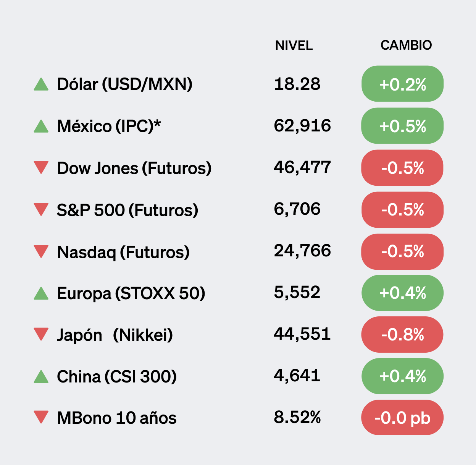Open the Dow Jones (Futuros) row label
The width and height of the screenshot is (476, 465).
tap(134, 168)
